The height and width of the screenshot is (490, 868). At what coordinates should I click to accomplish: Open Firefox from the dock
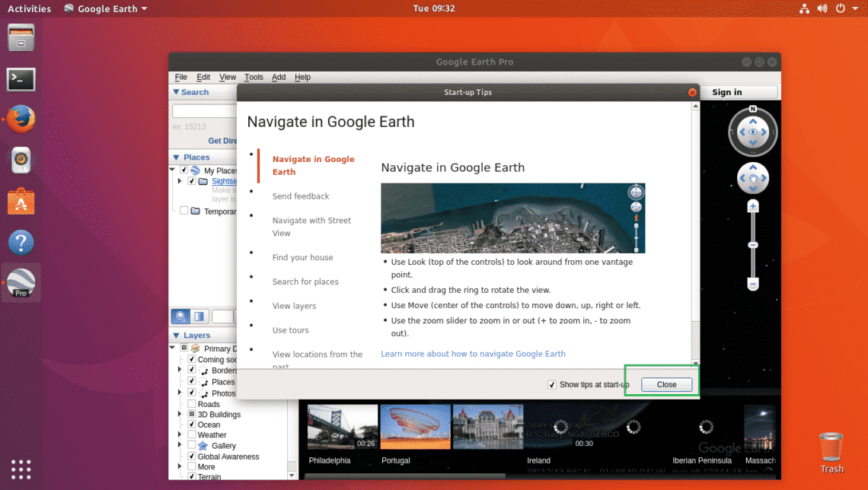[21, 119]
